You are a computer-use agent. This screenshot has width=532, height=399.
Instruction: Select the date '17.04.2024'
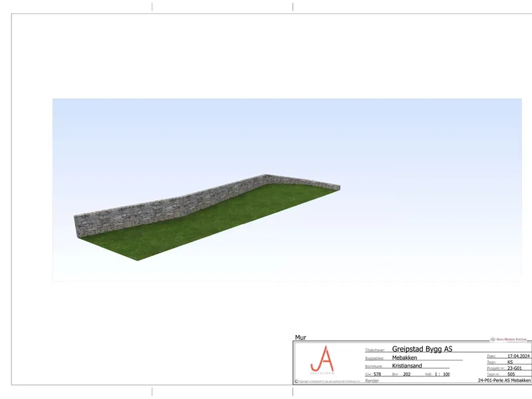tap(519, 356)
